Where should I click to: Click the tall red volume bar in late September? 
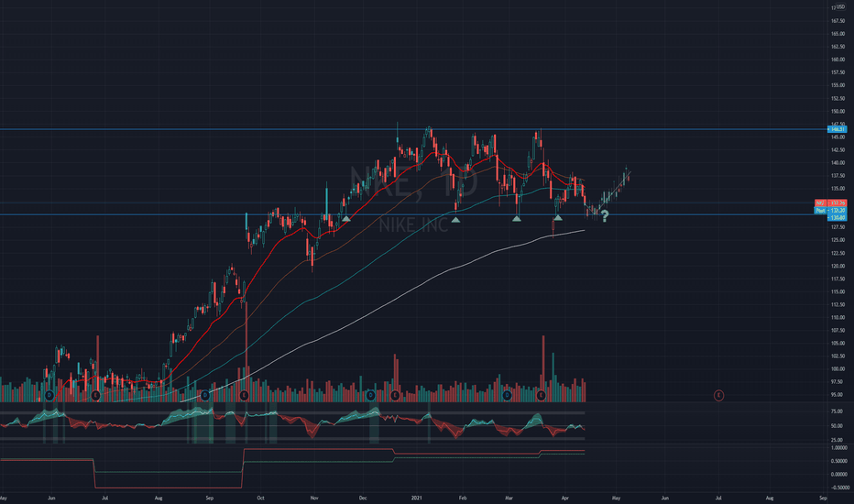246,352
